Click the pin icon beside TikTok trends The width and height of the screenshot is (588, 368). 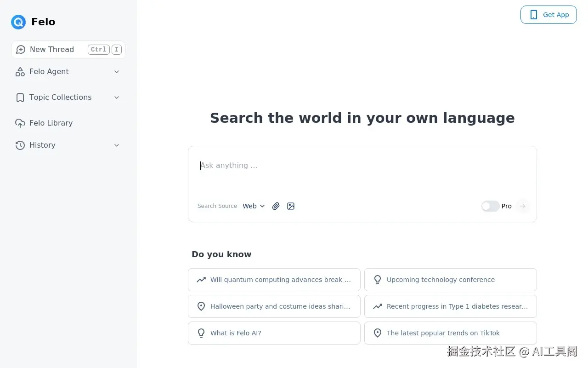[378, 333]
